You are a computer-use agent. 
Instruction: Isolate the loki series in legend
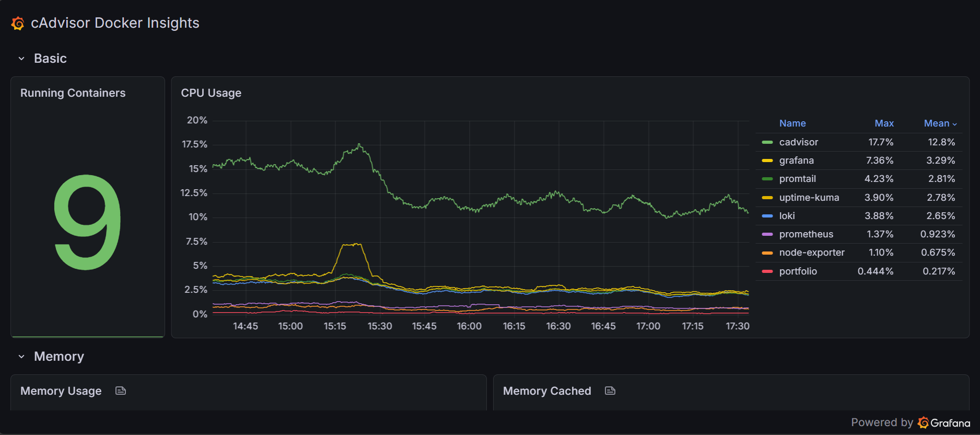(x=787, y=216)
